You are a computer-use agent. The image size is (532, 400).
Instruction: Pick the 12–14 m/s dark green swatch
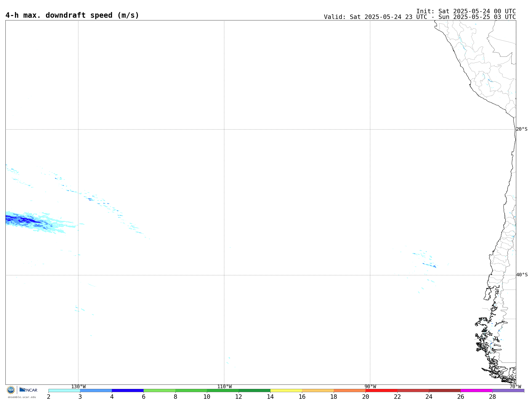click(x=254, y=391)
